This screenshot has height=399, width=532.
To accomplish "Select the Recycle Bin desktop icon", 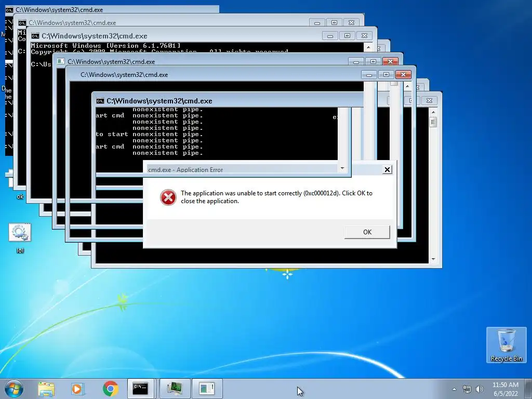I will (x=506, y=345).
